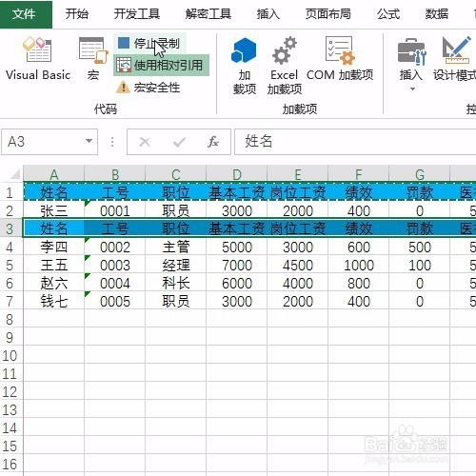Click the select-all corner triangle
The image size is (476, 476).
pos(14,174)
